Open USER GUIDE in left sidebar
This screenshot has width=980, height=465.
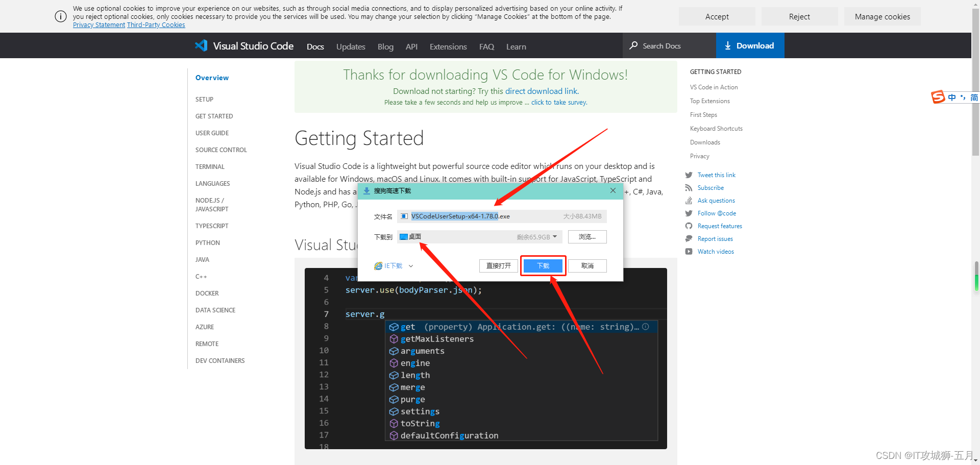coord(212,133)
